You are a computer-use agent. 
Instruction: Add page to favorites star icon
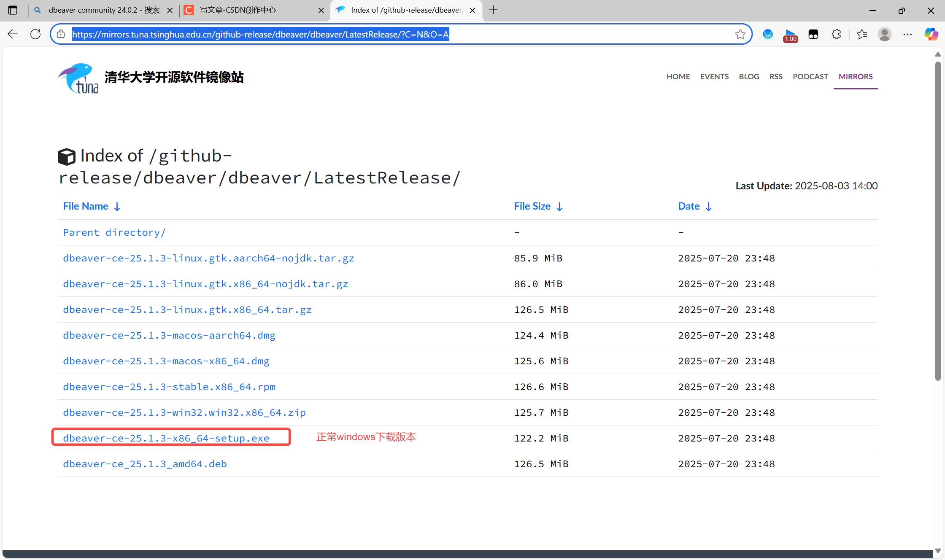click(740, 34)
